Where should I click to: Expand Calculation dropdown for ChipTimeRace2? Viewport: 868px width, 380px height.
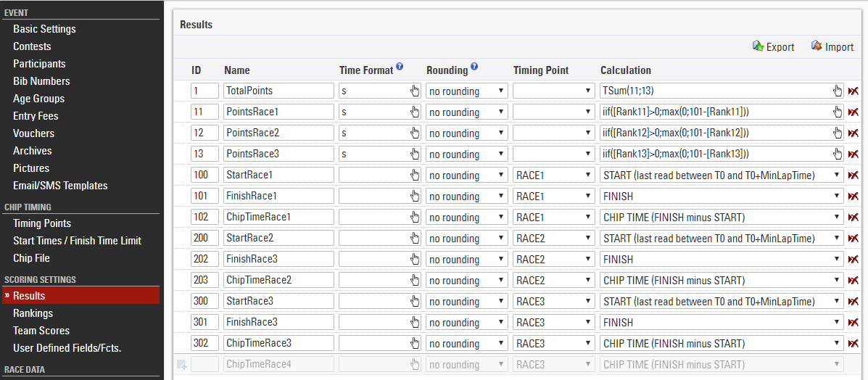click(722, 280)
